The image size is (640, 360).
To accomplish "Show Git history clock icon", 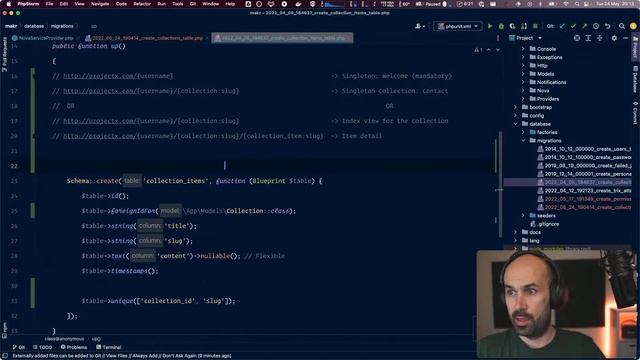I will (x=596, y=26).
